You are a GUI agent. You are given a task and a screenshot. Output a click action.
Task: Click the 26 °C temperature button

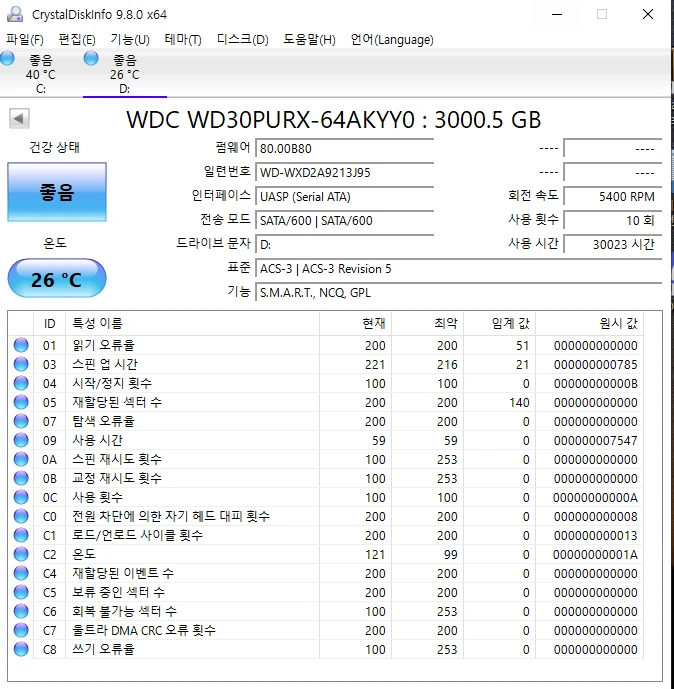coord(57,279)
